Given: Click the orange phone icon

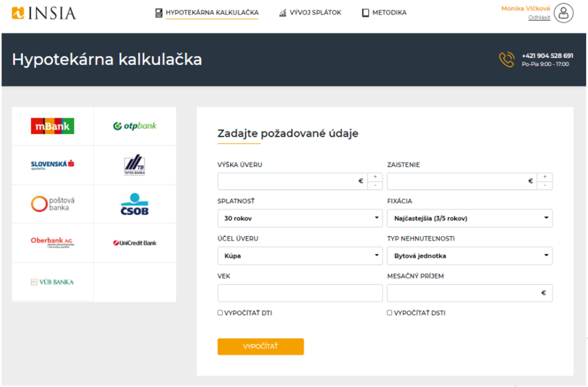Looking at the screenshot, I should tap(507, 60).
